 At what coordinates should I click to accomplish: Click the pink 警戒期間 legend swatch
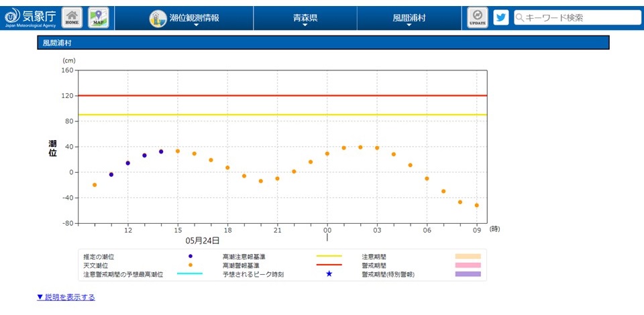pos(468,265)
